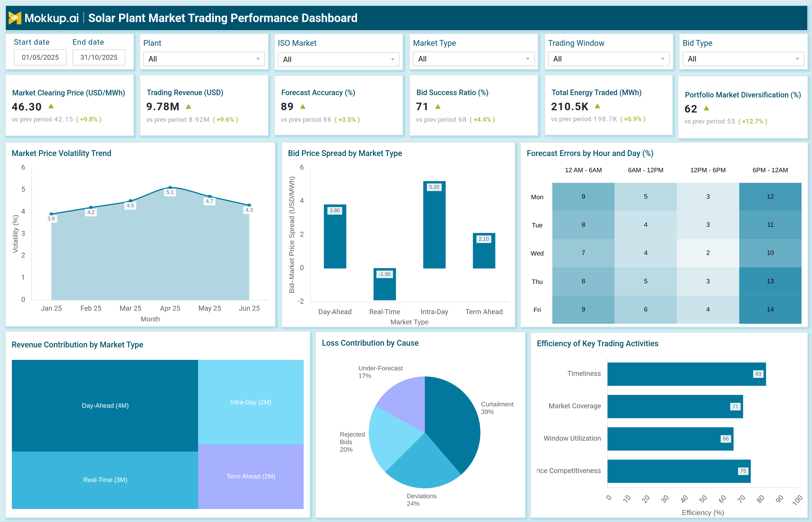Click the dashboard title text
Image resolution: width=812 pixels, height=522 pixels.
[x=223, y=18]
